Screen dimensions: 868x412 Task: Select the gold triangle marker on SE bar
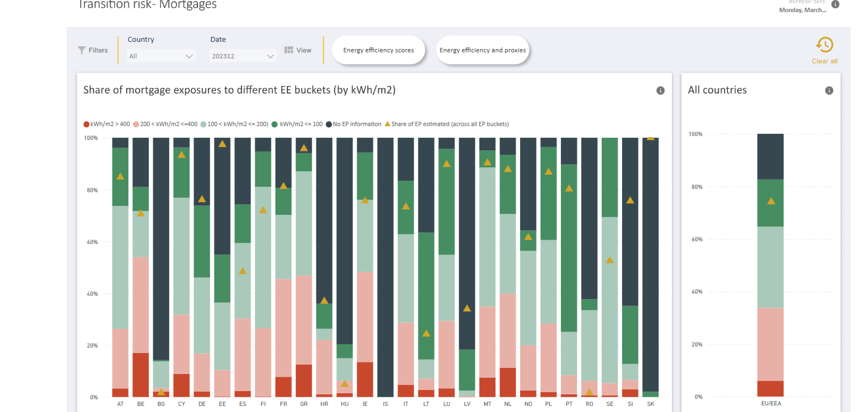click(610, 259)
